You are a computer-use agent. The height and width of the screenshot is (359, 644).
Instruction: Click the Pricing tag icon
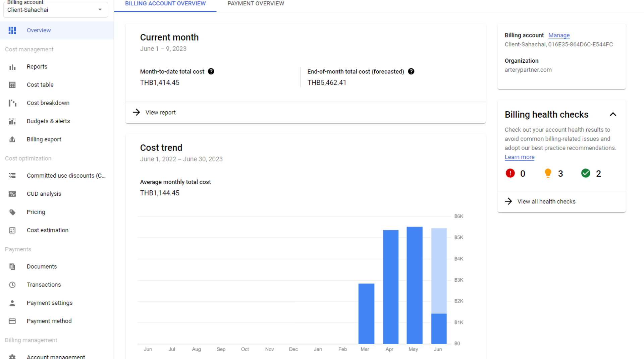[12, 212]
